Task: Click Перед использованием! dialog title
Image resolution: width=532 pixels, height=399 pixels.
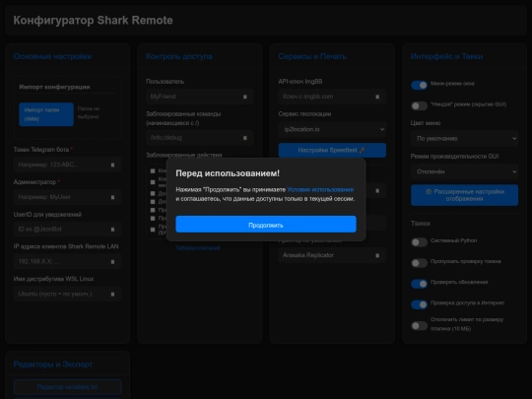Action: tap(228, 173)
